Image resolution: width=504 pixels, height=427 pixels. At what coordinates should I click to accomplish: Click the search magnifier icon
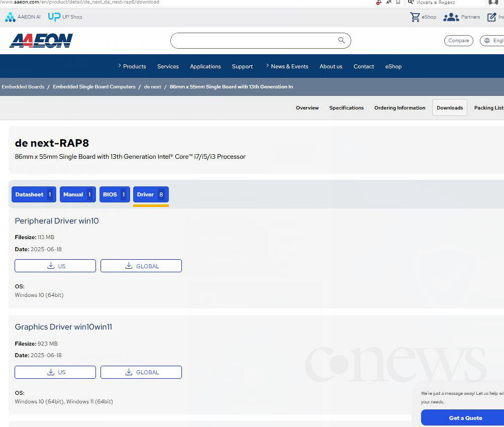[x=341, y=40]
